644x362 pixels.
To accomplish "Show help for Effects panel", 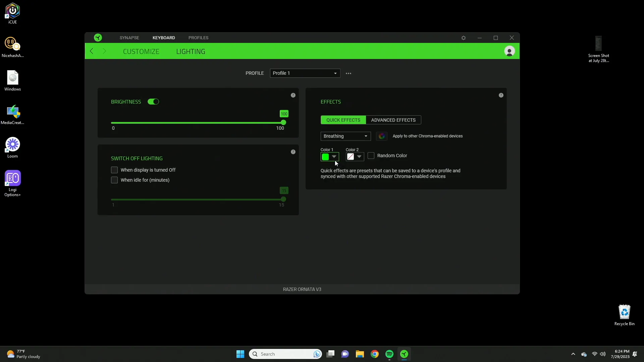I will pyautogui.click(x=501, y=96).
